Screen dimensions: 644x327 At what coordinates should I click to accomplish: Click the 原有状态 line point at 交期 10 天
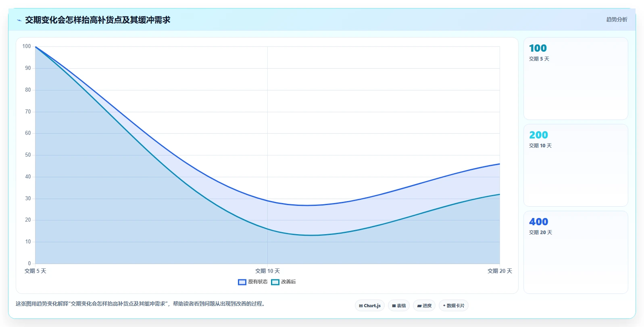(x=267, y=201)
